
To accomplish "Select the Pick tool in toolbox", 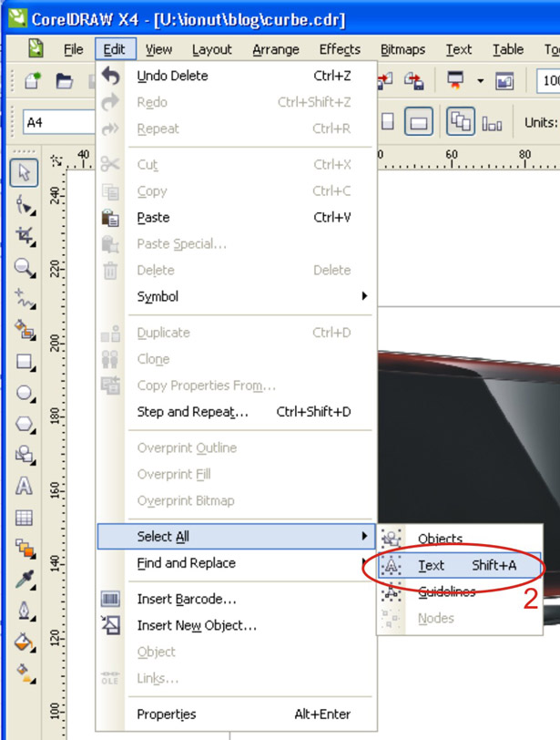I will pos(24,173).
